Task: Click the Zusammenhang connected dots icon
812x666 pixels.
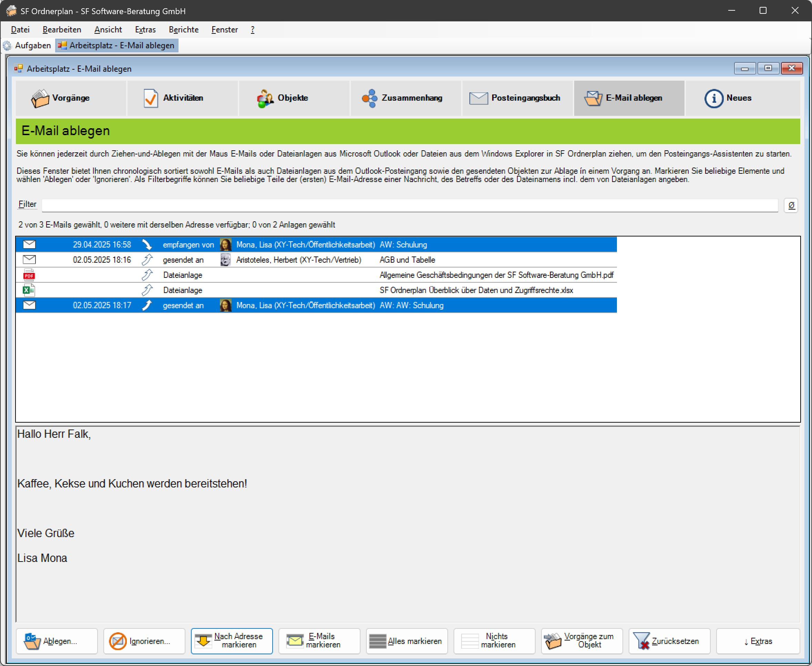Action: (x=370, y=98)
